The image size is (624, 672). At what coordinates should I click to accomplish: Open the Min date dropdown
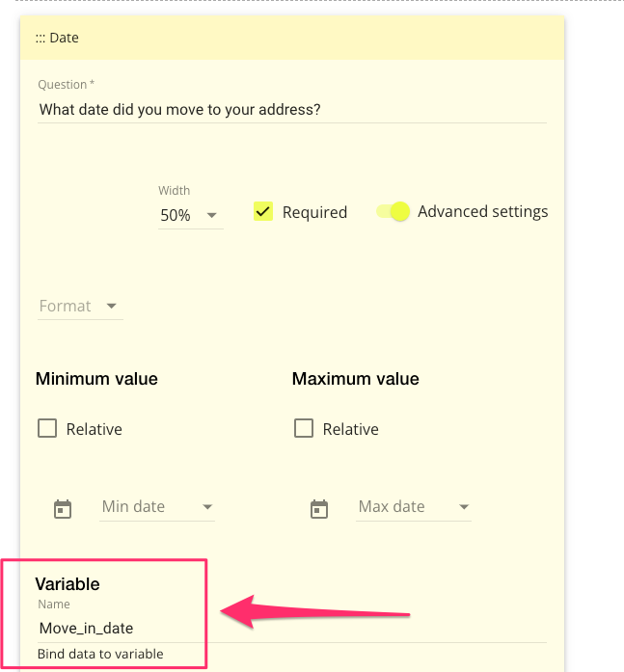coord(157,507)
